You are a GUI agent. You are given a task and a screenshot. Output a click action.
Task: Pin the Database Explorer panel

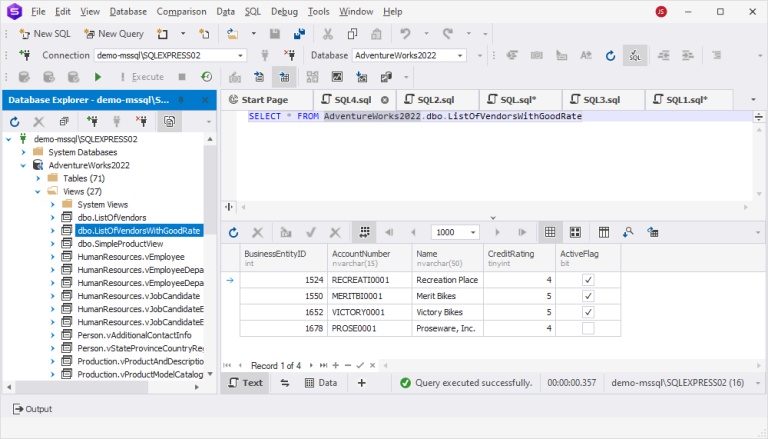click(x=181, y=100)
